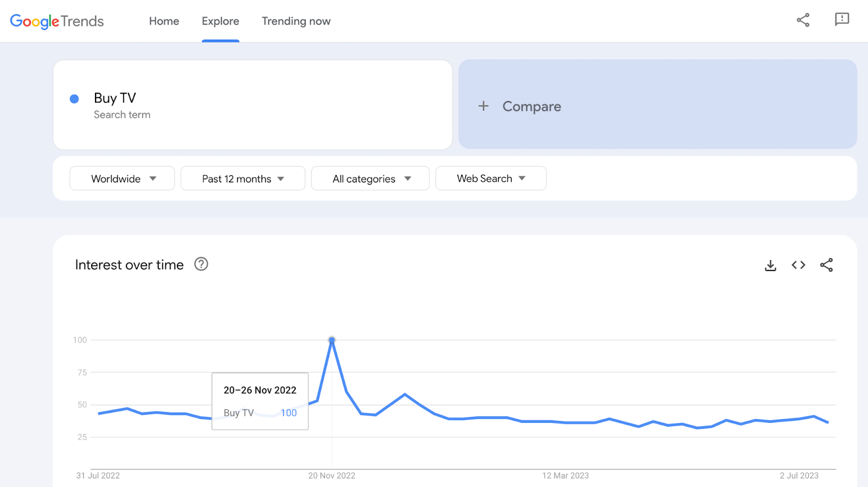Open the All categories dropdown

(371, 179)
